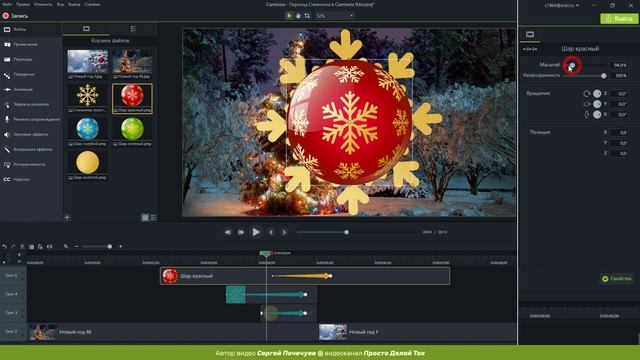640x360 pixels.
Task: Switch media bin to list view
Action: point(153,218)
